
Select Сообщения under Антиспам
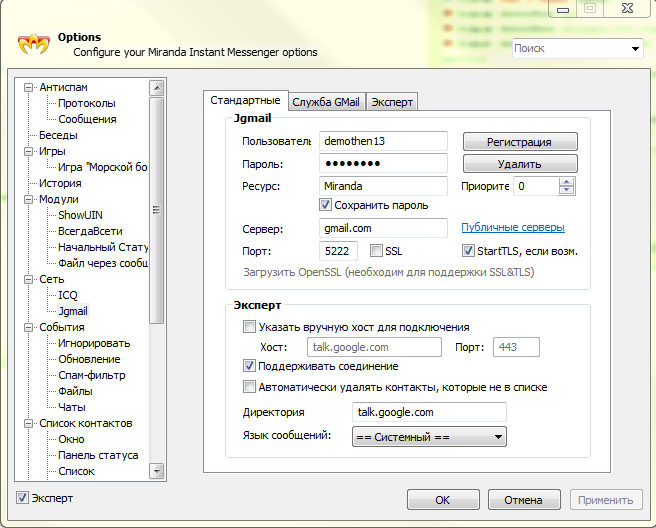pos(87,119)
